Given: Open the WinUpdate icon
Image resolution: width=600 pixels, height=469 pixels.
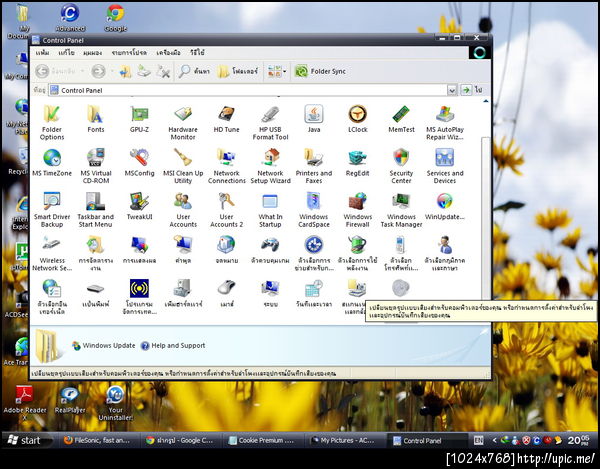Looking at the screenshot, I should (445, 206).
